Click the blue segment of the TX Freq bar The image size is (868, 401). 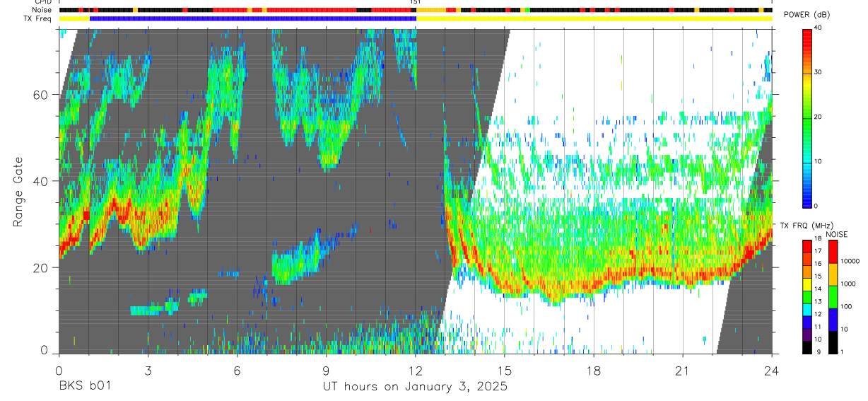[x=253, y=18]
